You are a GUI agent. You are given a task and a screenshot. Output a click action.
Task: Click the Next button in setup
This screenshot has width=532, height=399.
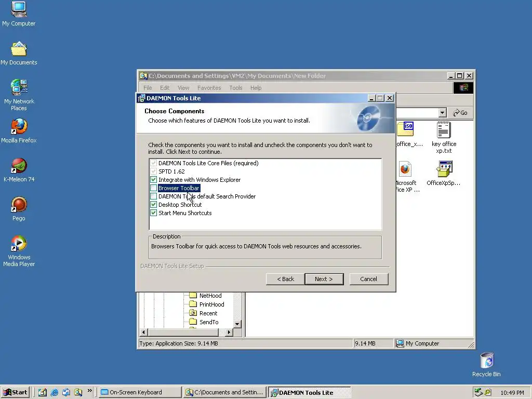pyautogui.click(x=324, y=279)
